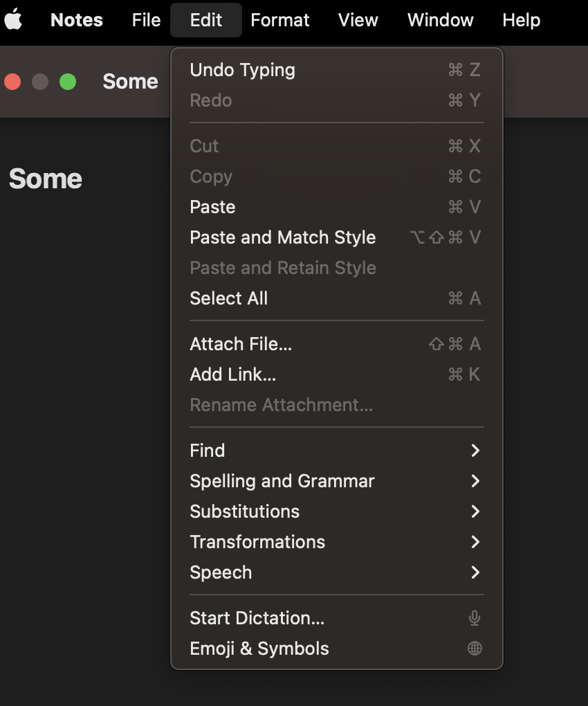Open the File menu
Image resolution: width=588 pixels, height=706 pixels.
[x=146, y=20]
